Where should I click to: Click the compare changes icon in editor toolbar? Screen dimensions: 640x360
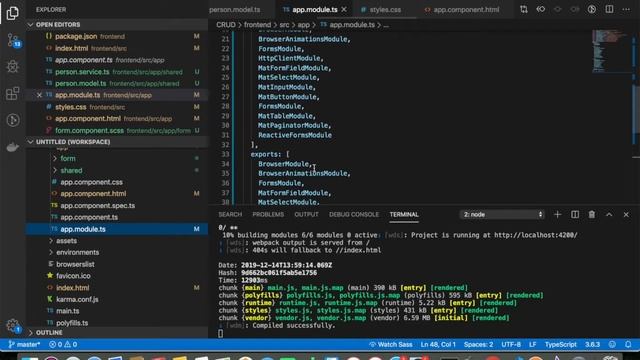[524, 9]
